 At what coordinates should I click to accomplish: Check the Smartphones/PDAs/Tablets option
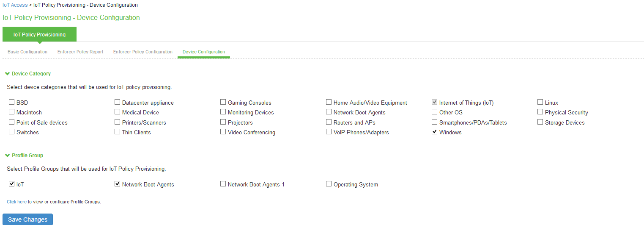(x=434, y=122)
